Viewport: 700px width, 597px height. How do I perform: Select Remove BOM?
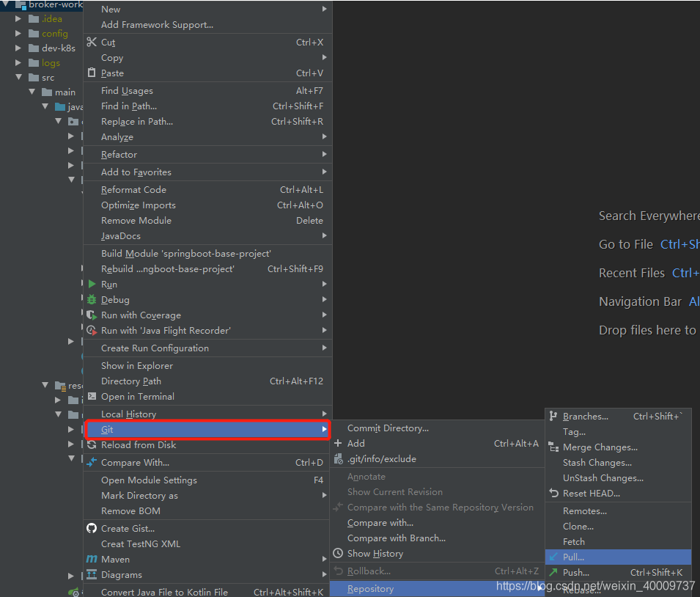[207, 510]
